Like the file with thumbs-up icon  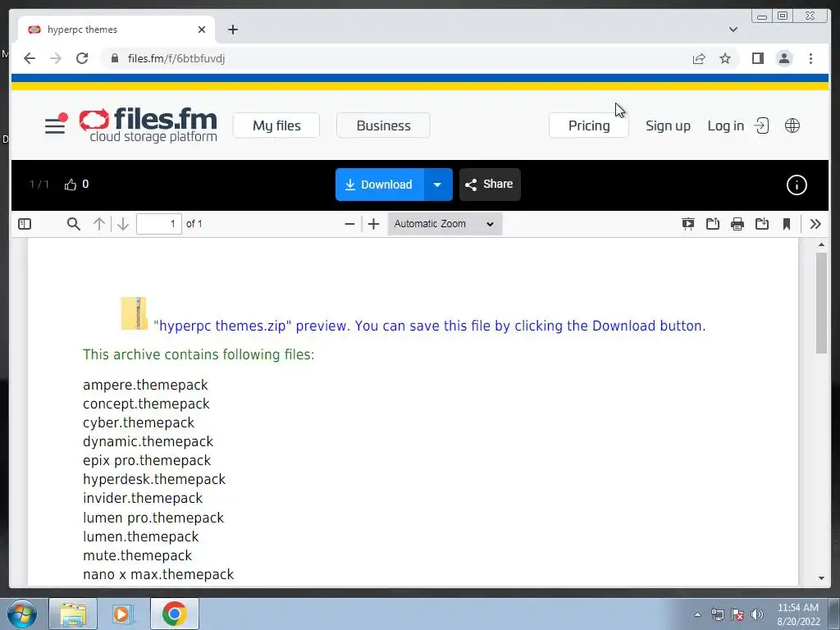coord(71,185)
